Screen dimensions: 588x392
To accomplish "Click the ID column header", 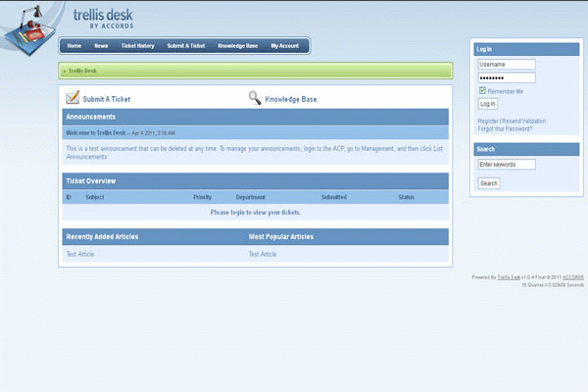I will [x=69, y=197].
